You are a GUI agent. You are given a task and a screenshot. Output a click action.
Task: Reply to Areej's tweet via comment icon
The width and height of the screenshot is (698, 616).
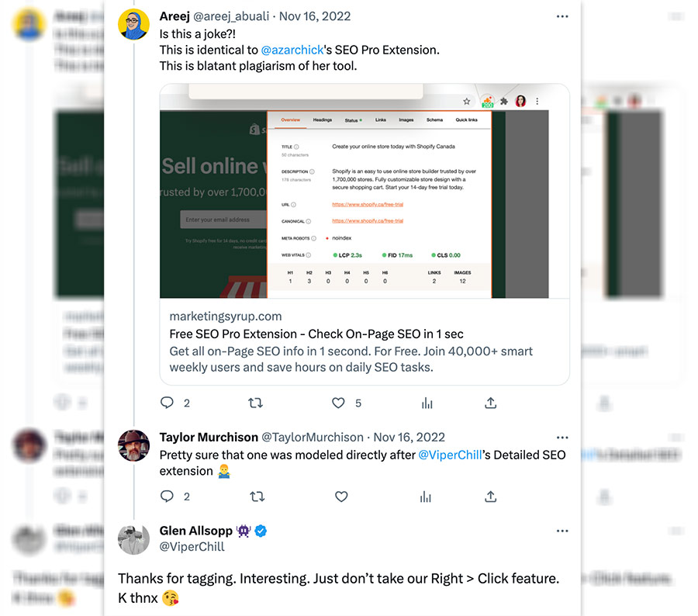coord(167,403)
